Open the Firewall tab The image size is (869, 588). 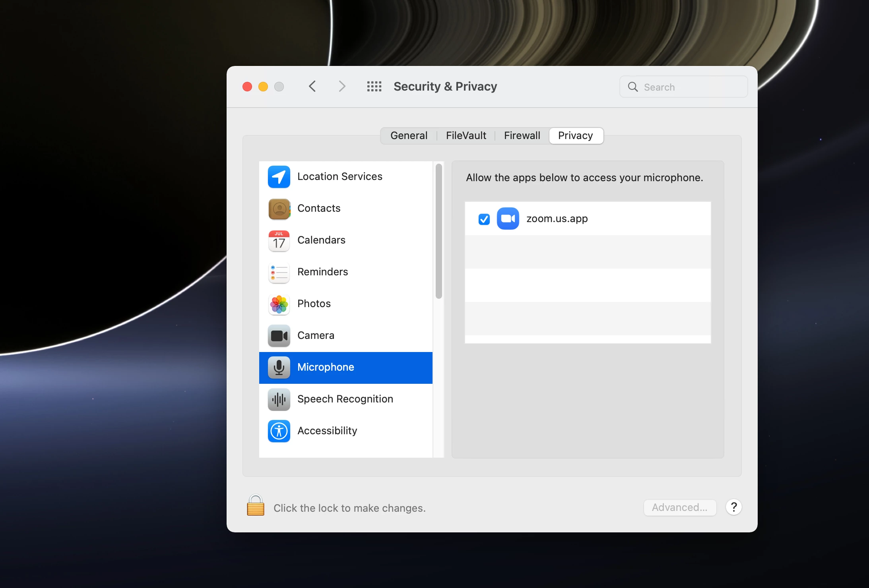[x=522, y=136]
